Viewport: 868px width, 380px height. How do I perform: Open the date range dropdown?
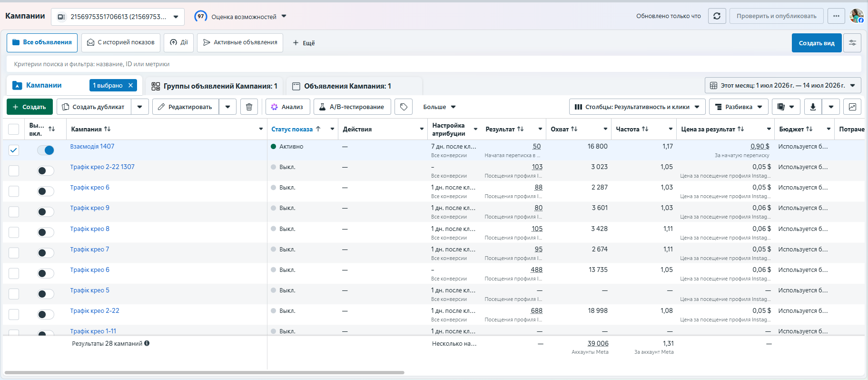pyautogui.click(x=783, y=86)
